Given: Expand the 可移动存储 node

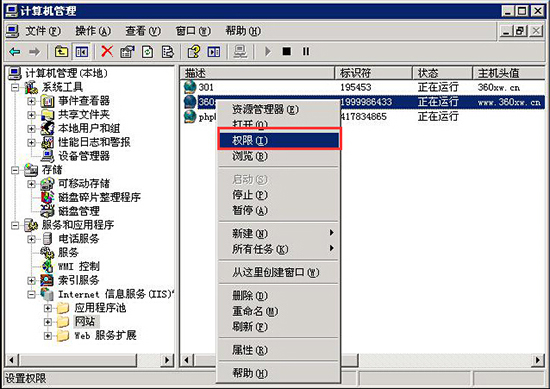Looking at the screenshot, I should tap(31, 184).
